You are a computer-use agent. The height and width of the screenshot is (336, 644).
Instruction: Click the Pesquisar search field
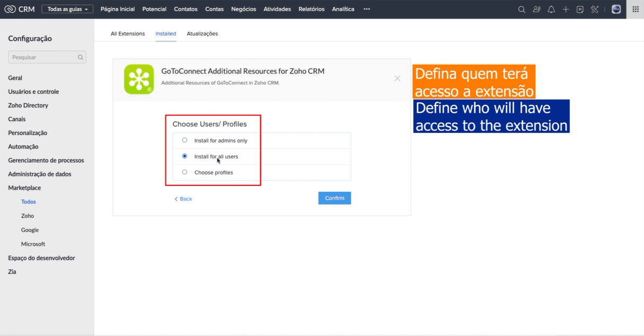pos(44,57)
